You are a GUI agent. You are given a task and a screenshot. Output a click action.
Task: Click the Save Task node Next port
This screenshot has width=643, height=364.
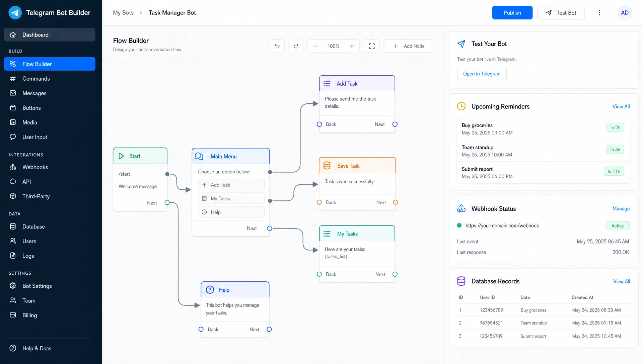click(396, 202)
